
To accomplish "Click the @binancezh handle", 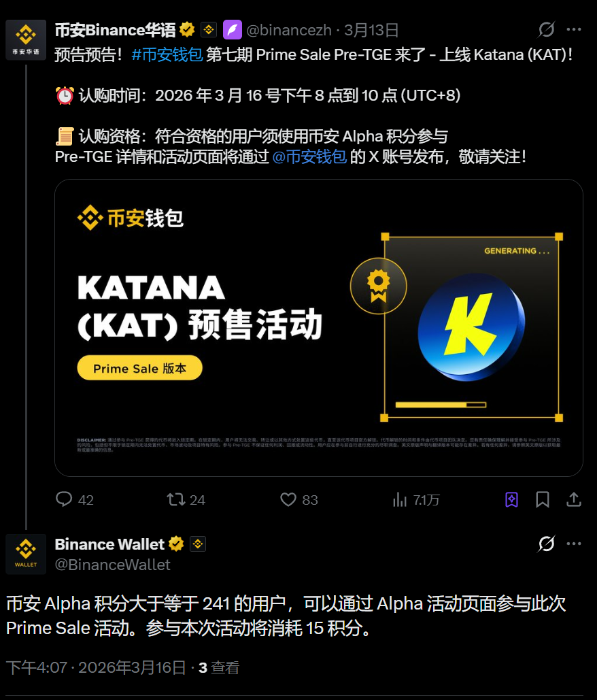I will pyautogui.click(x=289, y=31).
